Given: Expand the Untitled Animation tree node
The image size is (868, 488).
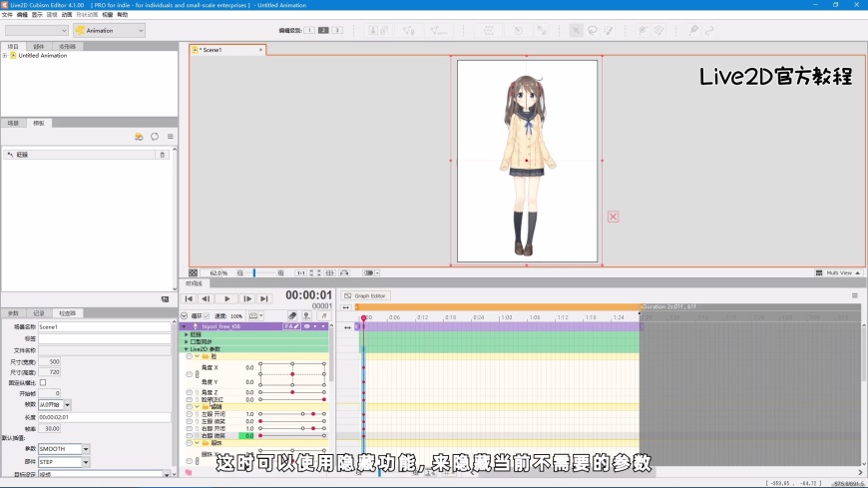Looking at the screenshot, I should pyautogui.click(x=5, y=56).
